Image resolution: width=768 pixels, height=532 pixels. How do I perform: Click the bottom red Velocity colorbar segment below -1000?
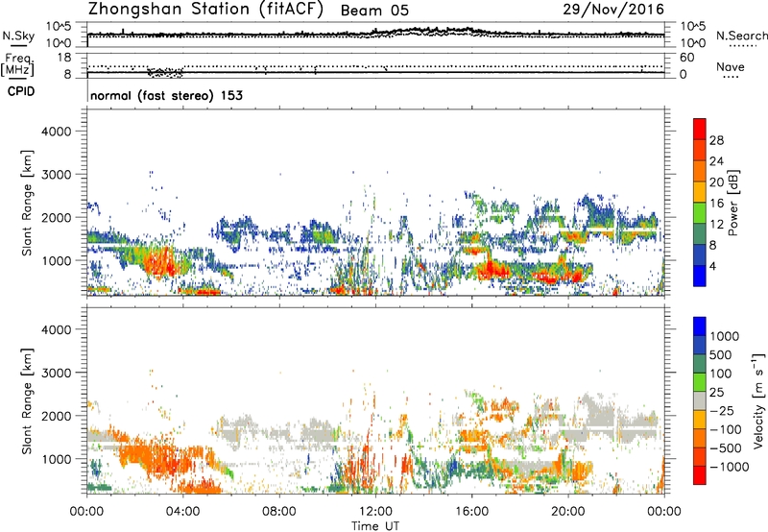point(700,475)
